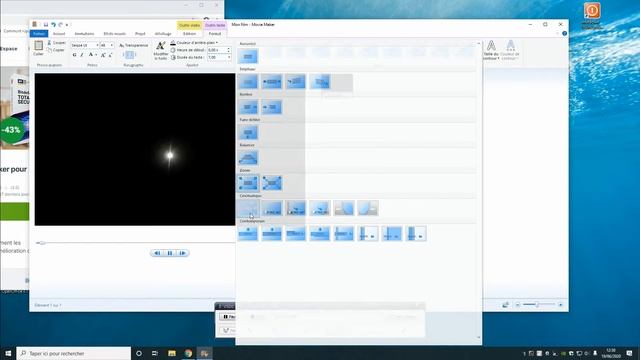Viewport: 640px width, 360px height.
Task: Apply the fifth Contemporain text effect
Action: pos(344,234)
